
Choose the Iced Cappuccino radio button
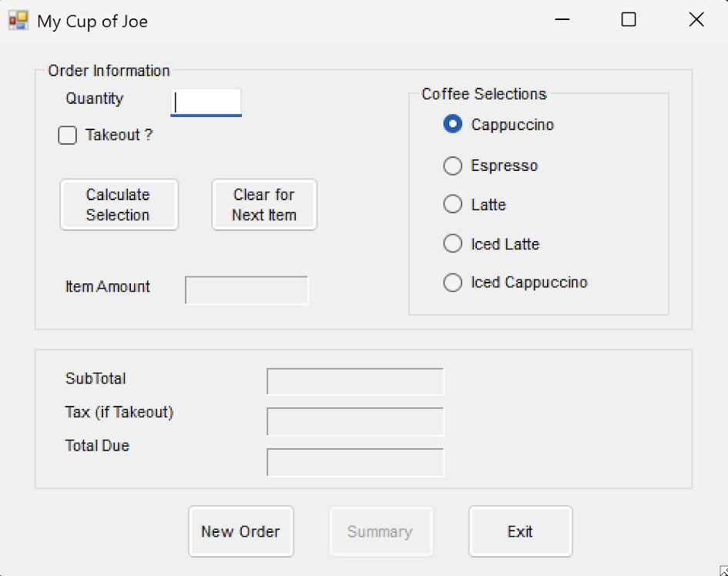(x=453, y=283)
